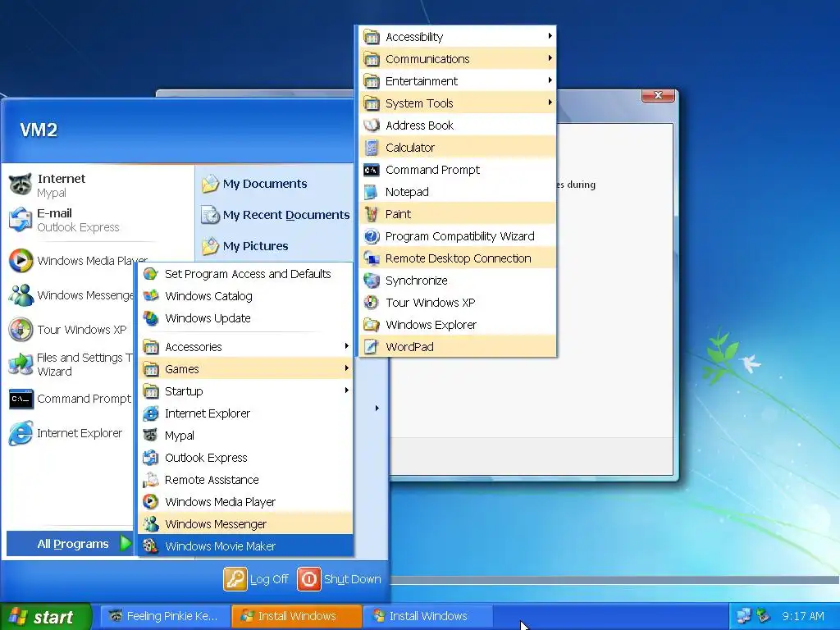Open Windows Movie Maker
The width and height of the screenshot is (840, 630).
click(x=246, y=546)
